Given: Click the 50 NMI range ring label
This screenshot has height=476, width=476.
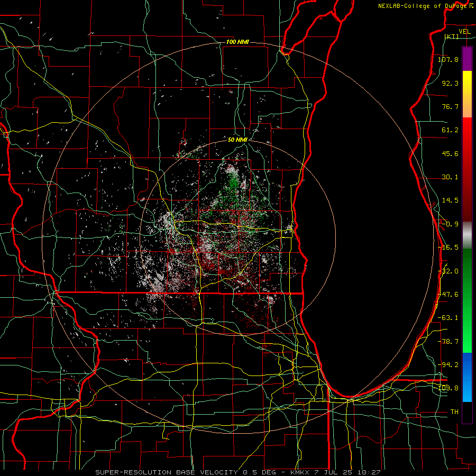Looking at the screenshot, I should [237, 140].
